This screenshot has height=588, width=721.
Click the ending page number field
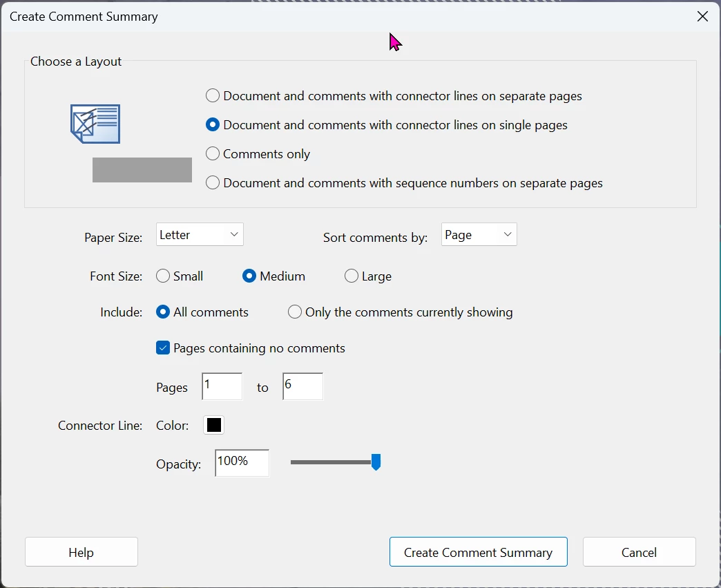[302, 386]
